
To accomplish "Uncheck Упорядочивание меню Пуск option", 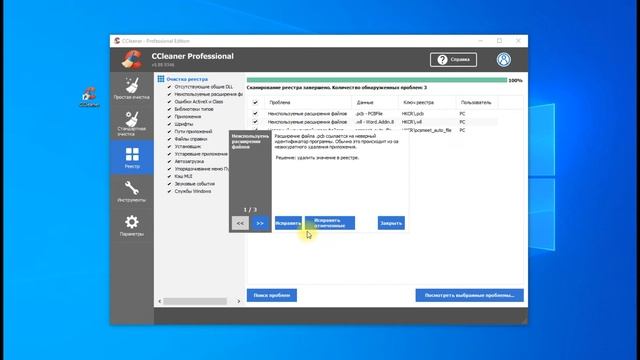I will pyautogui.click(x=169, y=169).
